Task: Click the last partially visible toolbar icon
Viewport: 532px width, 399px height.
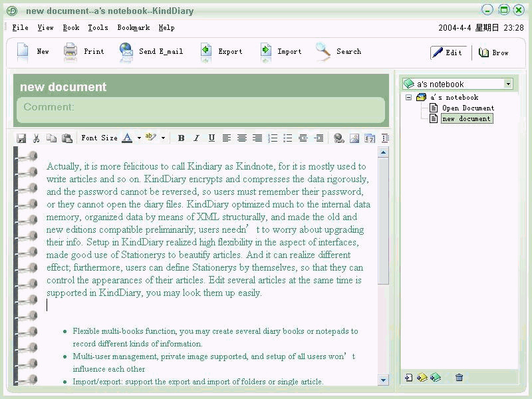Action: pos(385,138)
